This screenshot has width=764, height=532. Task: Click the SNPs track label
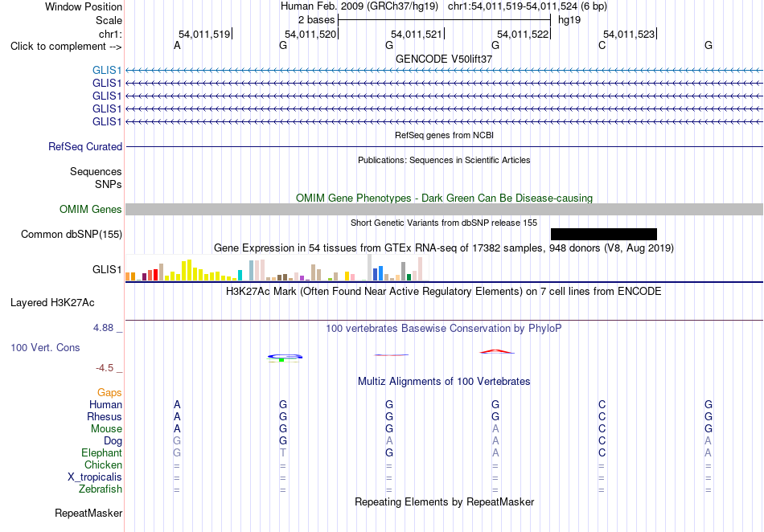click(109, 185)
